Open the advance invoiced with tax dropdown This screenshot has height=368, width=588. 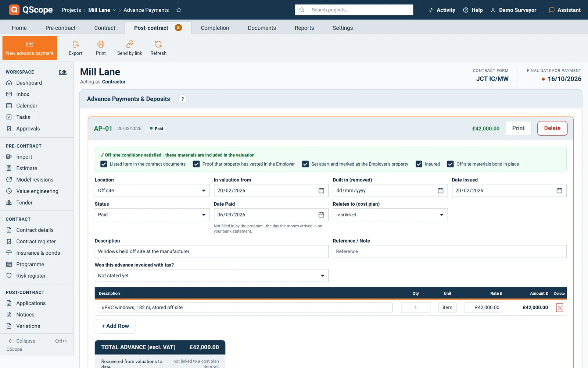click(211, 276)
